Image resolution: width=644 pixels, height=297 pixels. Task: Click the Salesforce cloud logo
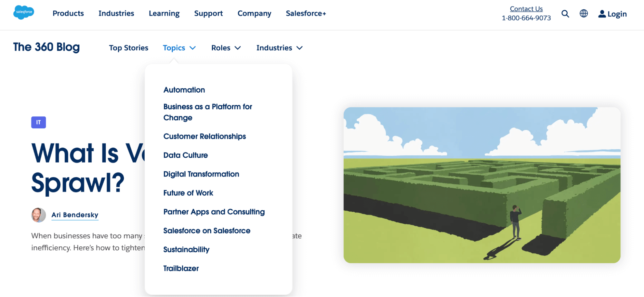[x=24, y=13]
